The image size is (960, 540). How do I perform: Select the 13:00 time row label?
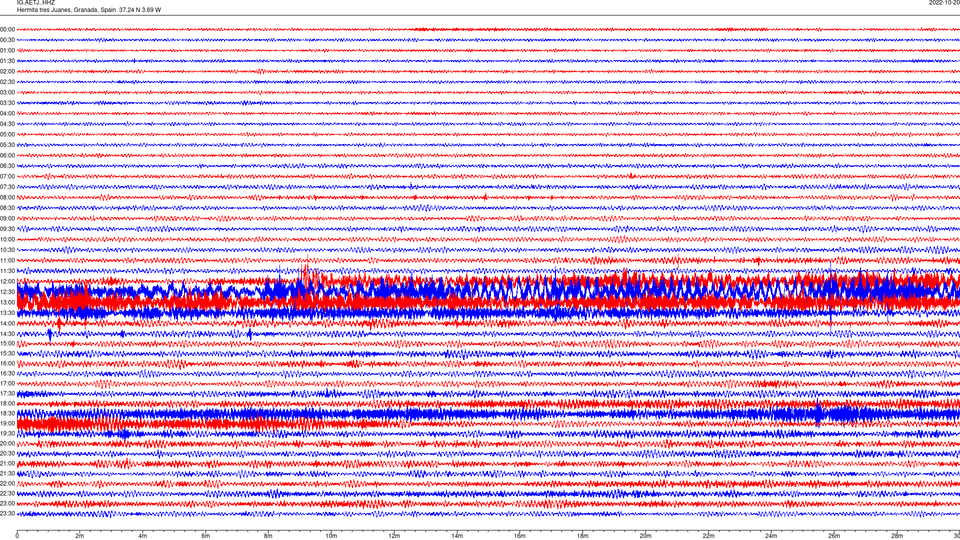pyautogui.click(x=7, y=302)
